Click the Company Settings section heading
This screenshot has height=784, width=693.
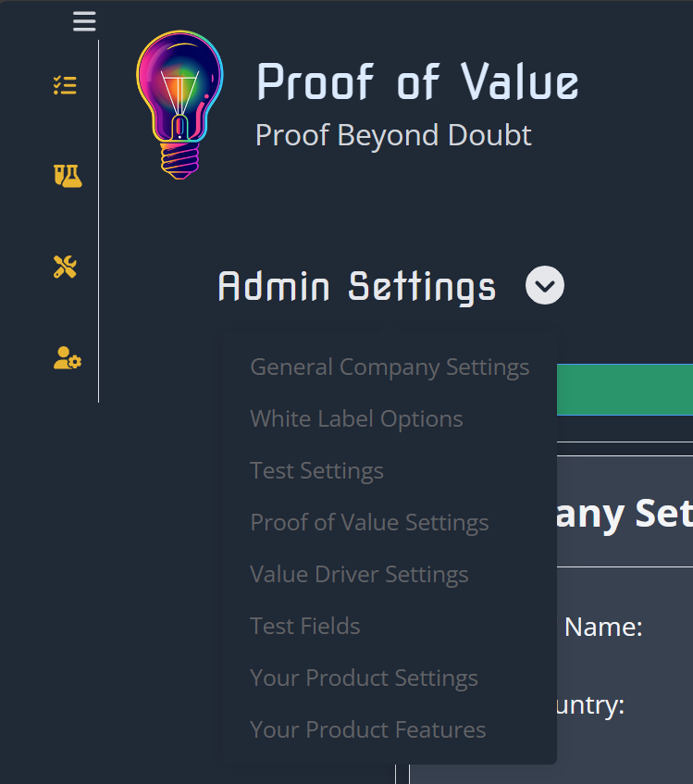629,513
